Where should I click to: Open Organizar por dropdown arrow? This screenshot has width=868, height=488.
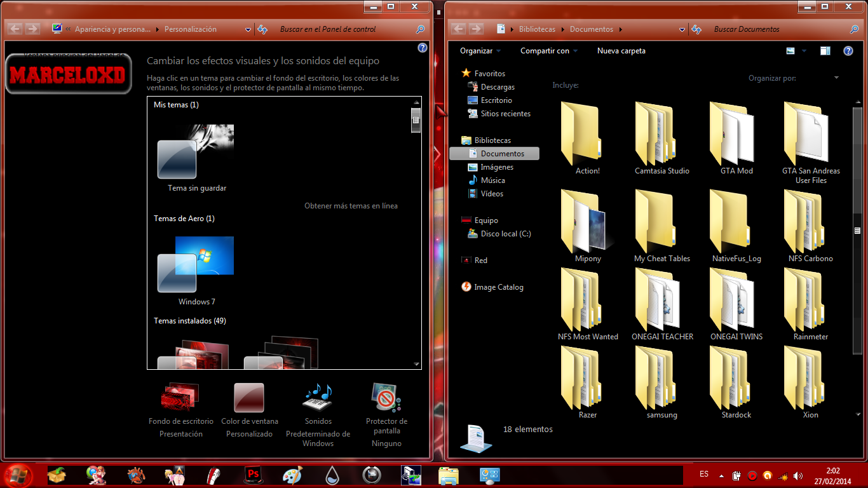tap(836, 78)
